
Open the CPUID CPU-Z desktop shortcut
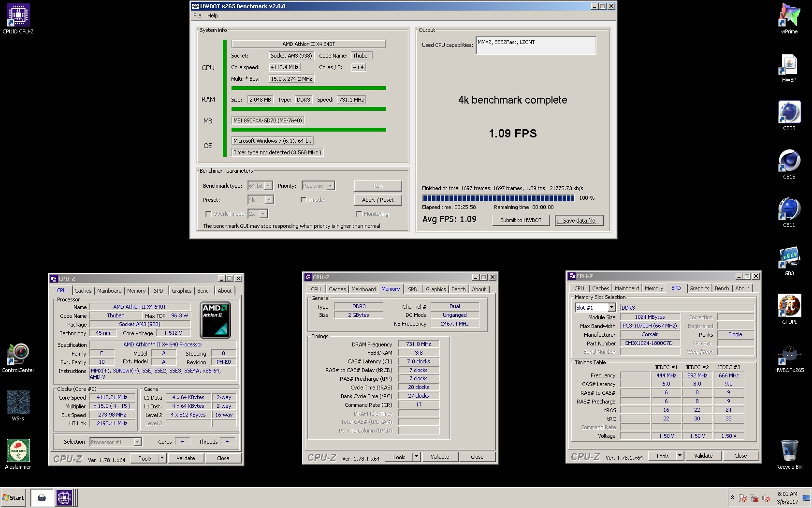(18, 19)
